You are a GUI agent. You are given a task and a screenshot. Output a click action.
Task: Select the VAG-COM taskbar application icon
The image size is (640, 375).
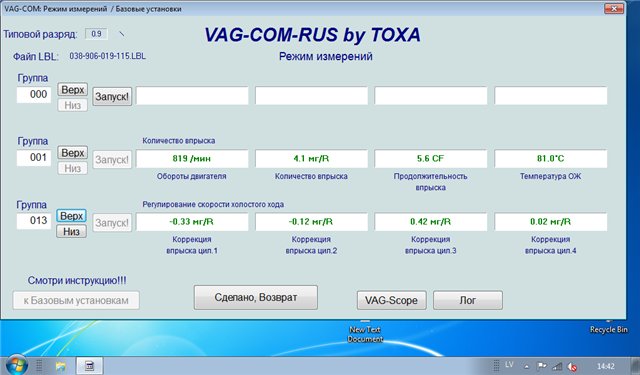point(89,366)
